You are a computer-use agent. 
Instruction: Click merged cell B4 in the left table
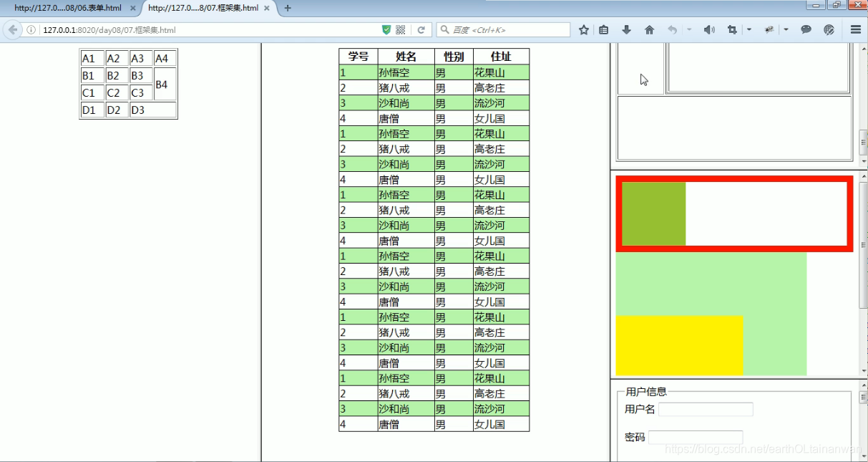coord(165,84)
